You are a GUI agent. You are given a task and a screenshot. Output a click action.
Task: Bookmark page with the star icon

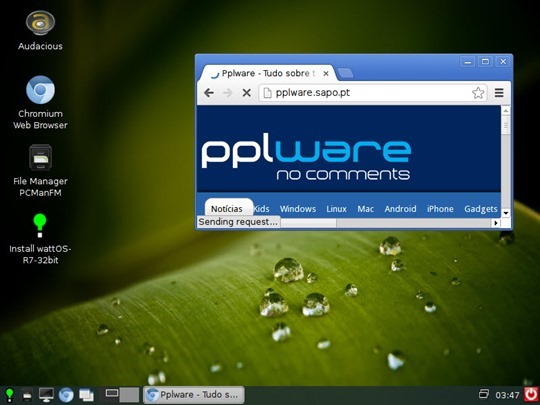(478, 93)
